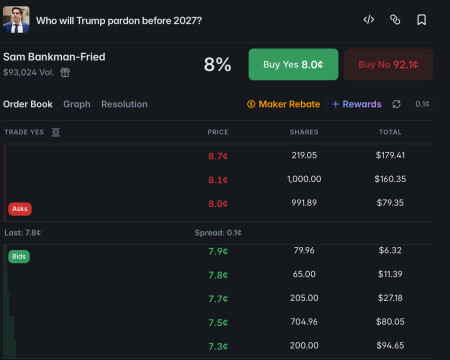Bookmark this market

422,20
